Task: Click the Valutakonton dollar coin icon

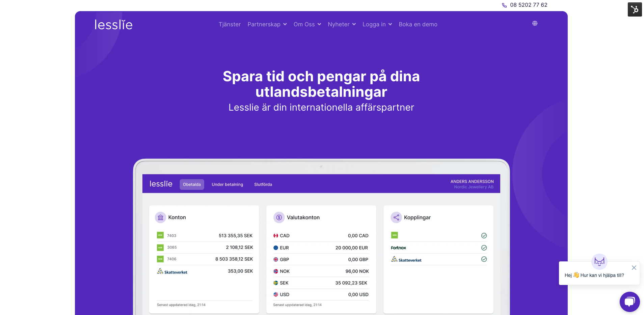Action: pyautogui.click(x=279, y=218)
